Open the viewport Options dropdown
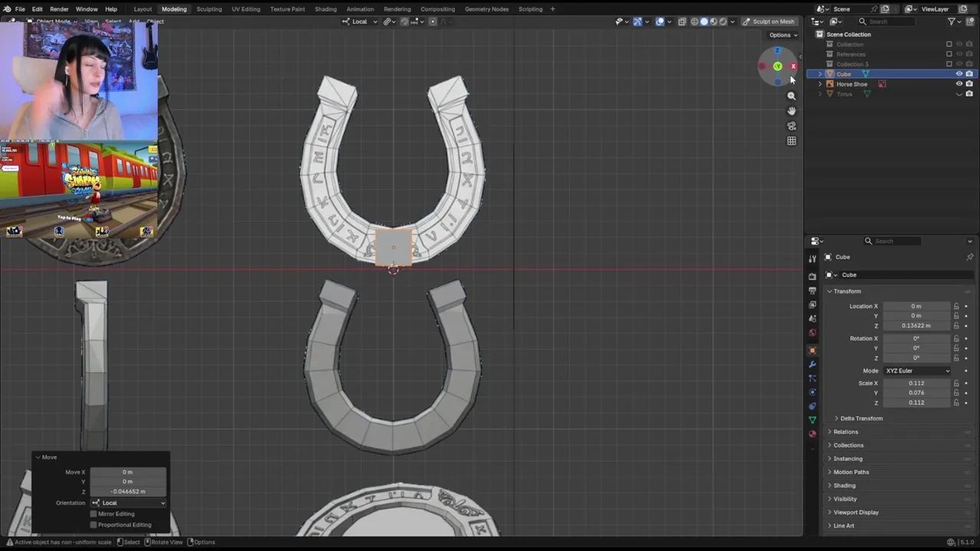This screenshot has height=551, width=980. [x=782, y=35]
